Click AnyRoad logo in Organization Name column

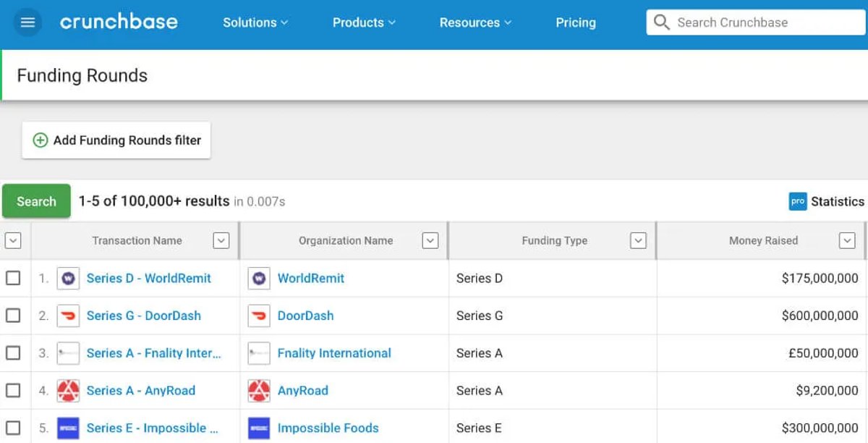(259, 391)
